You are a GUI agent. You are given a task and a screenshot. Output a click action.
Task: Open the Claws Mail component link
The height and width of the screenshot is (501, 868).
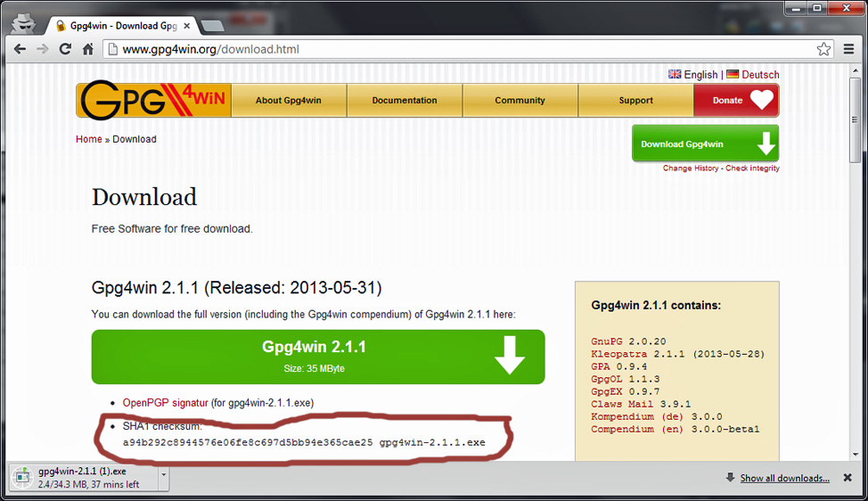pos(622,404)
